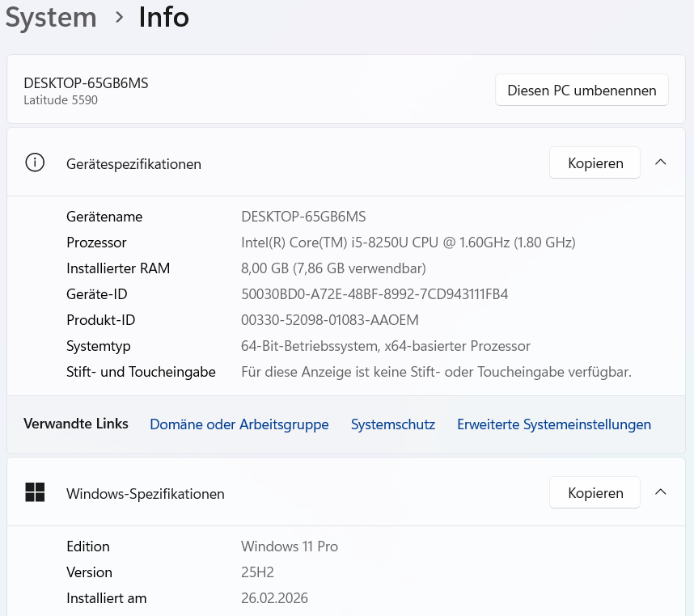This screenshot has height=616, width=694.
Task: Open the Domäne oder Arbeitsgruppe link
Action: [239, 424]
